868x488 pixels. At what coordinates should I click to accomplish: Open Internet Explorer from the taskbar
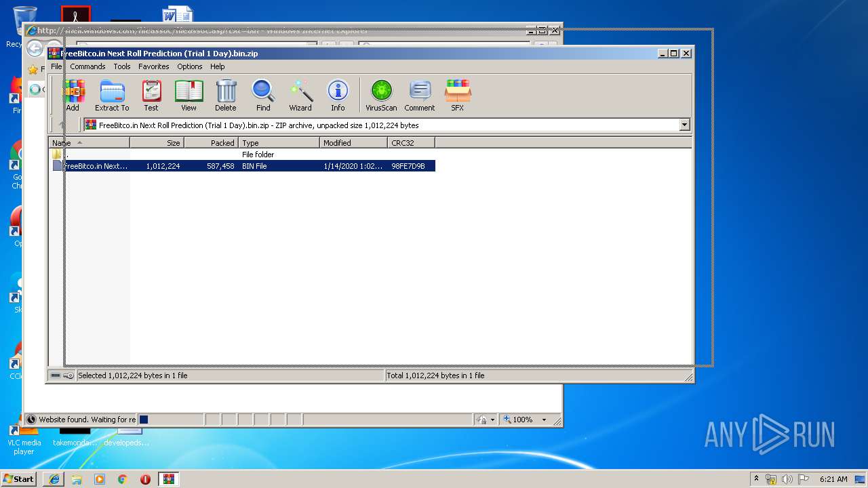click(54, 479)
